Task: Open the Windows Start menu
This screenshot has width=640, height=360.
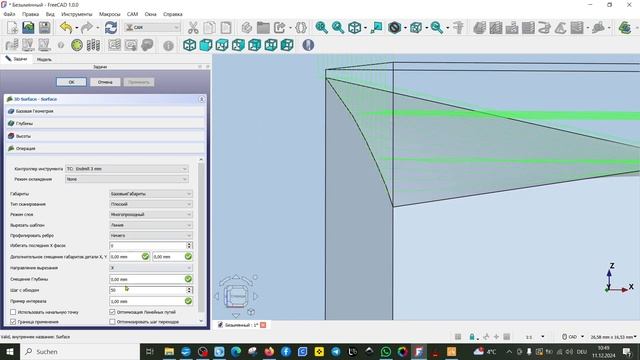Action: [9, 351]
